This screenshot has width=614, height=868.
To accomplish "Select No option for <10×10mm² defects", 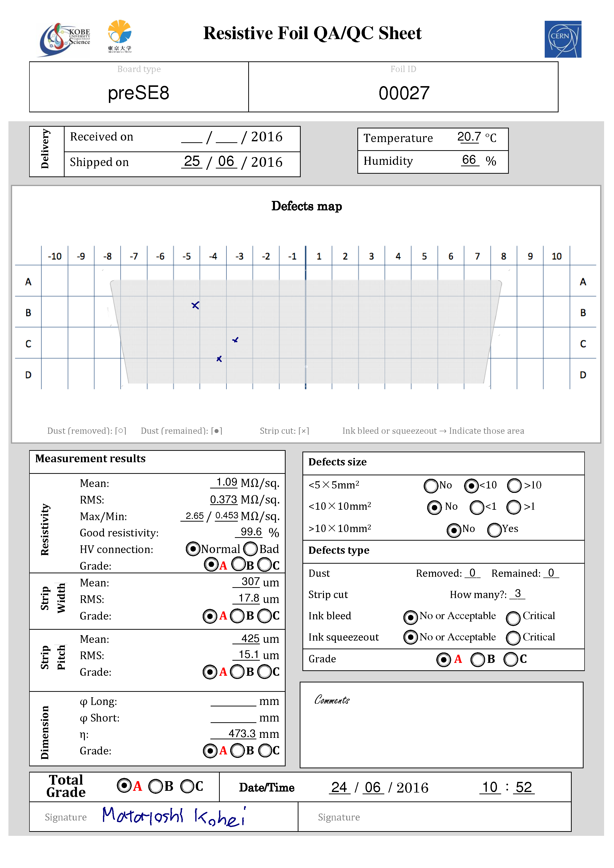I will [x=434, y=507].
